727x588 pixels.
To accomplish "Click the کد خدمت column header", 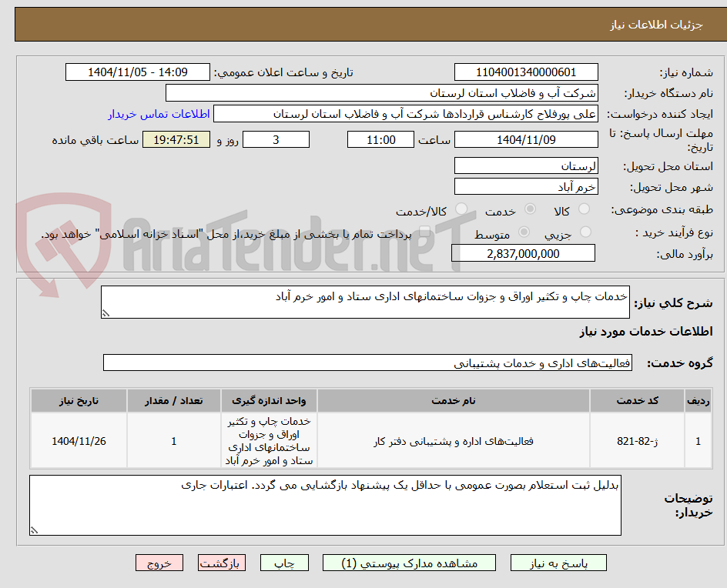I will (637, 401).
